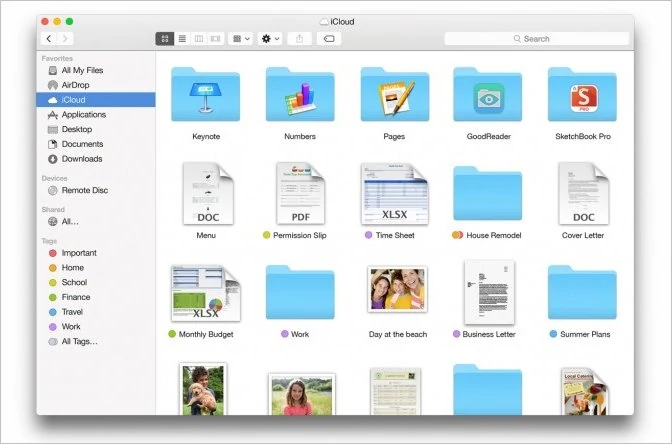
Task: Open Applications from the sidebar
Action: click(96, 114)
